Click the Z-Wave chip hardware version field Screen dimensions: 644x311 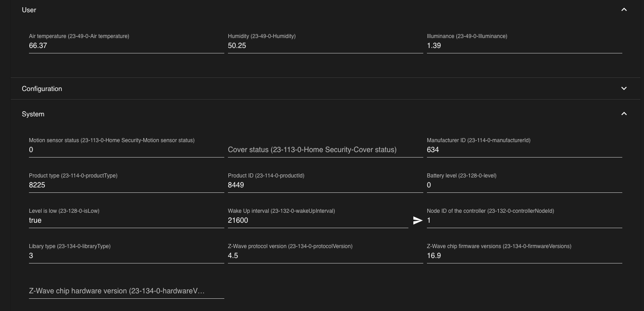pos(127,291)
